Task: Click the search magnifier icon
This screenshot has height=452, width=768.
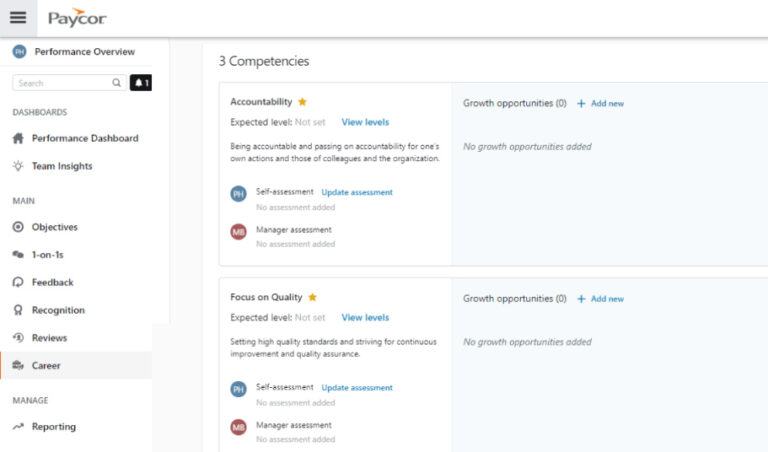Action: (x=117, y=83)
